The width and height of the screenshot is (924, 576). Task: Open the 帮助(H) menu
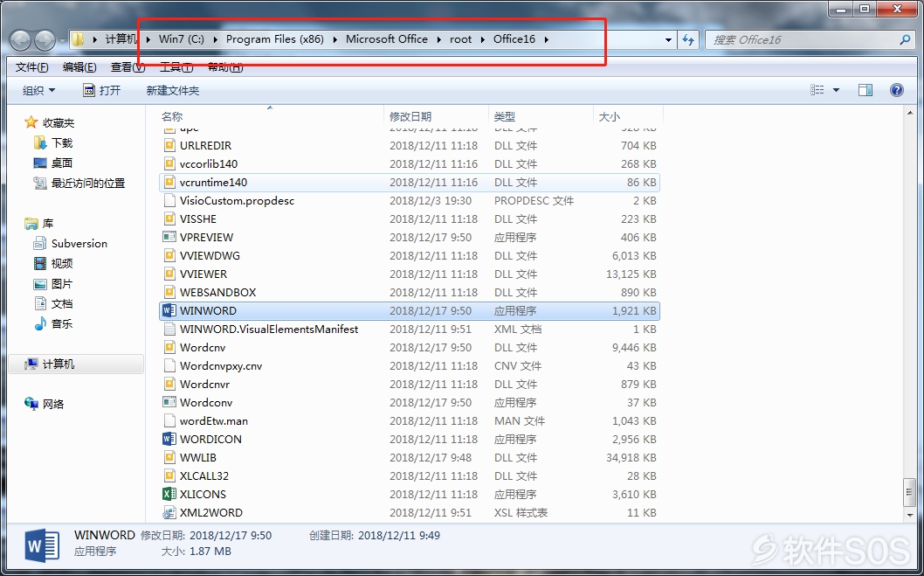[225, 67]
